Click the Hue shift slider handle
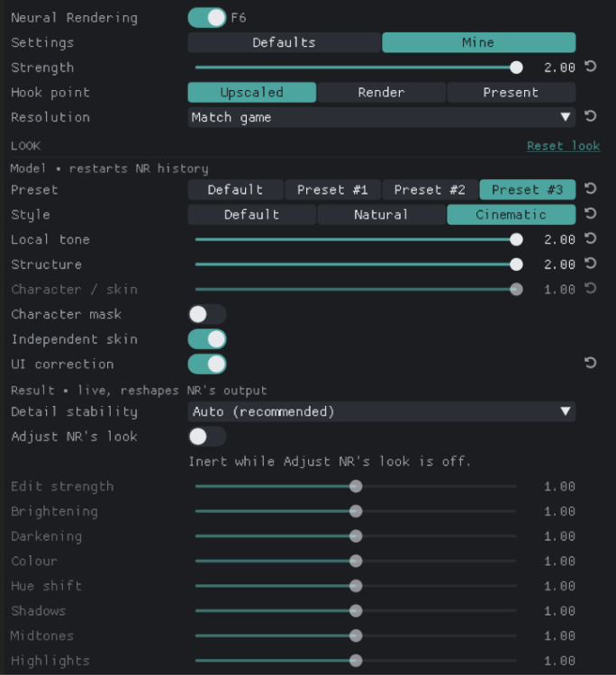616x675 pixels. coord(356,586)
